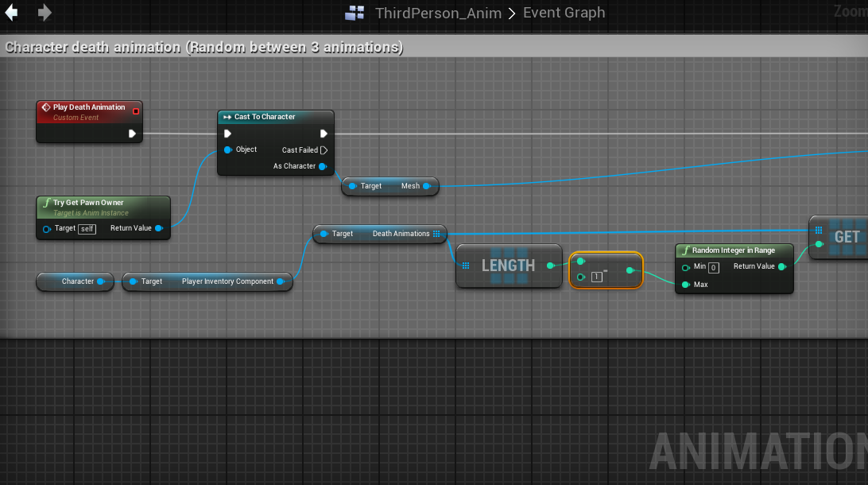Click the Mesh output pin
Viewport: 868px width, 485px height.
tap(427, 186)
